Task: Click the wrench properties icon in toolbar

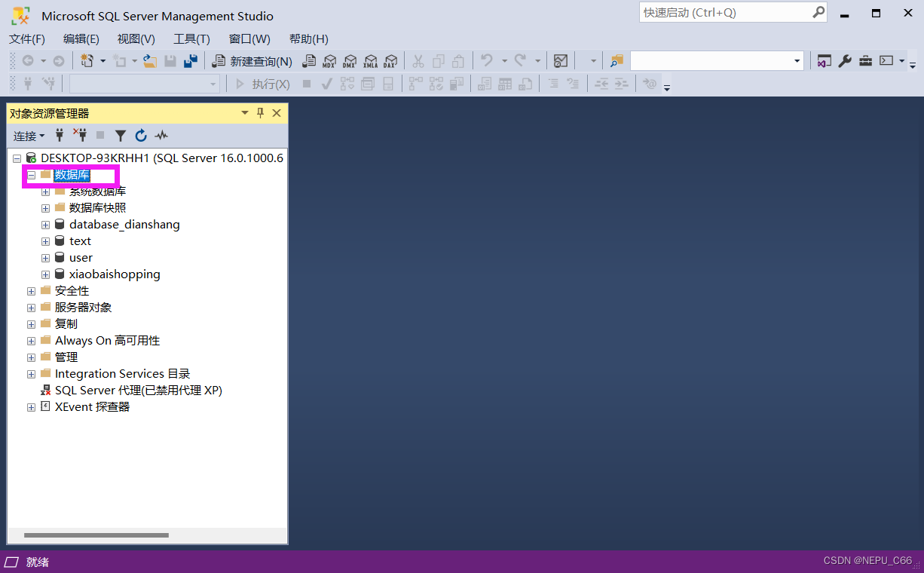Action: [845, 61]
